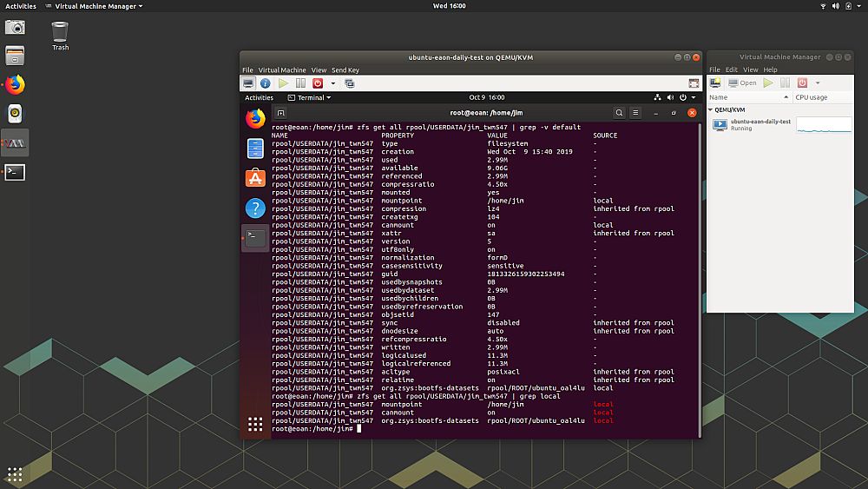Open the terminal hamburger menu
Viewport: 868px width, 489px height.
(x=636, y=113)
